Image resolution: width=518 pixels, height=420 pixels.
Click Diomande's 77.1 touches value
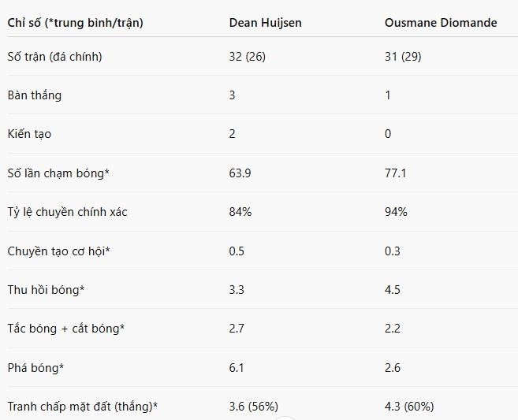coord(396,173)
